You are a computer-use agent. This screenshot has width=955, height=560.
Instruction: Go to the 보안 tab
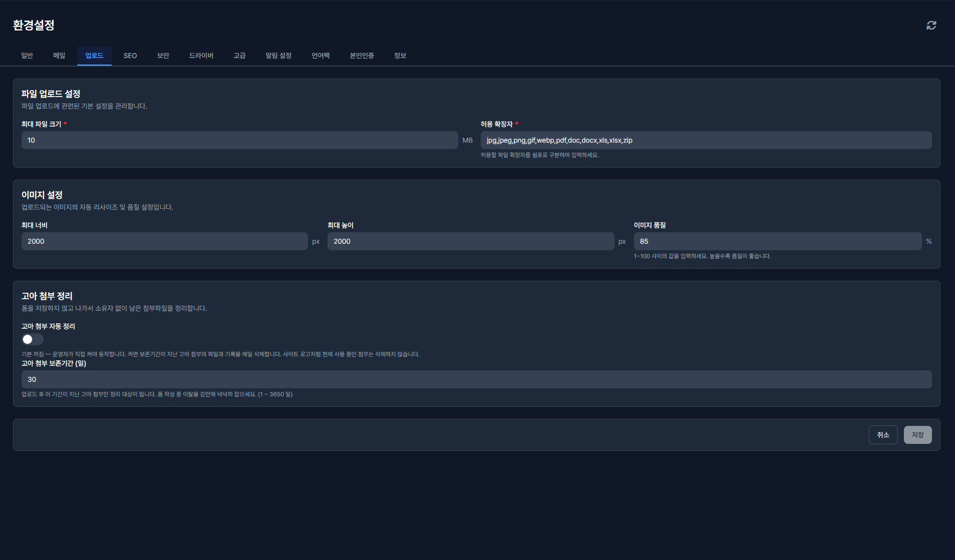[163, 56]
